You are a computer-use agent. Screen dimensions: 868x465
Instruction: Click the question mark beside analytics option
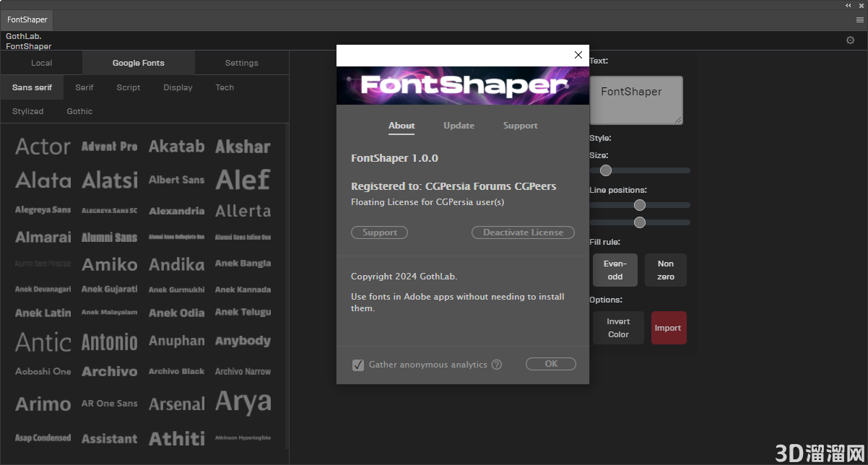tap(496, 365)
